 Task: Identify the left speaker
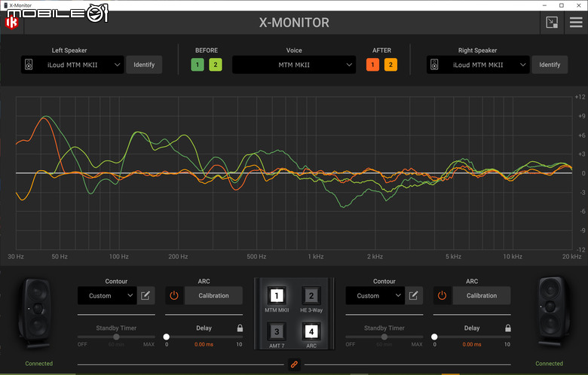(144, 65)
